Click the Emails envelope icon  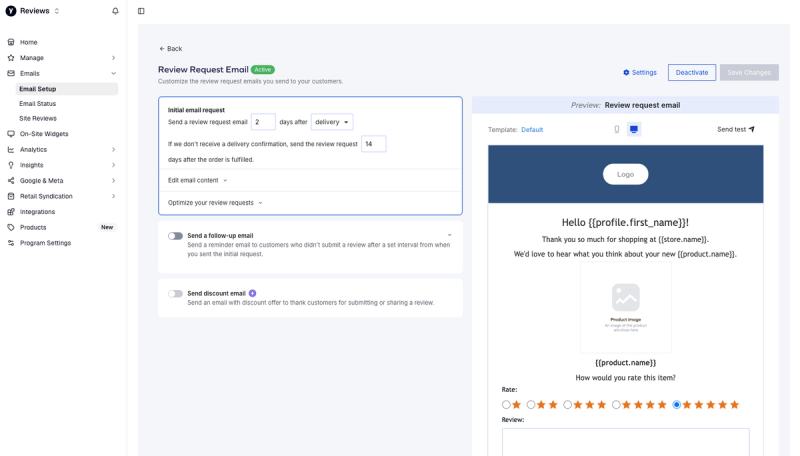coord(11,73)
